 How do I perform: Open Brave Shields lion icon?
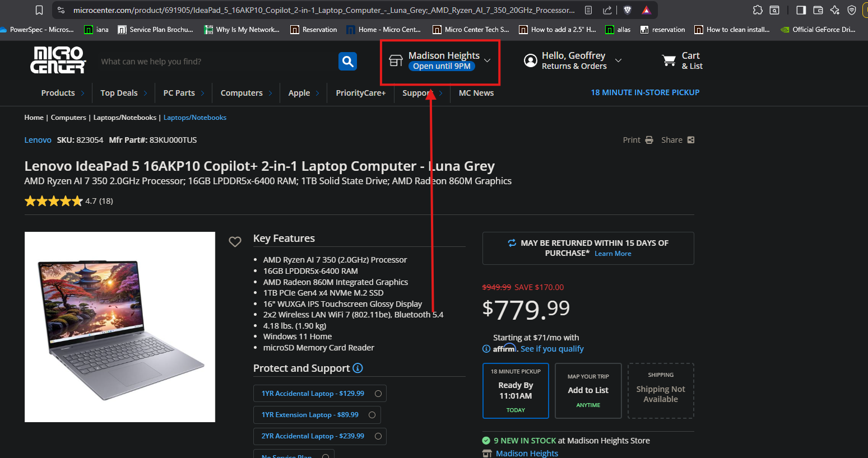[x=628, y=10]
